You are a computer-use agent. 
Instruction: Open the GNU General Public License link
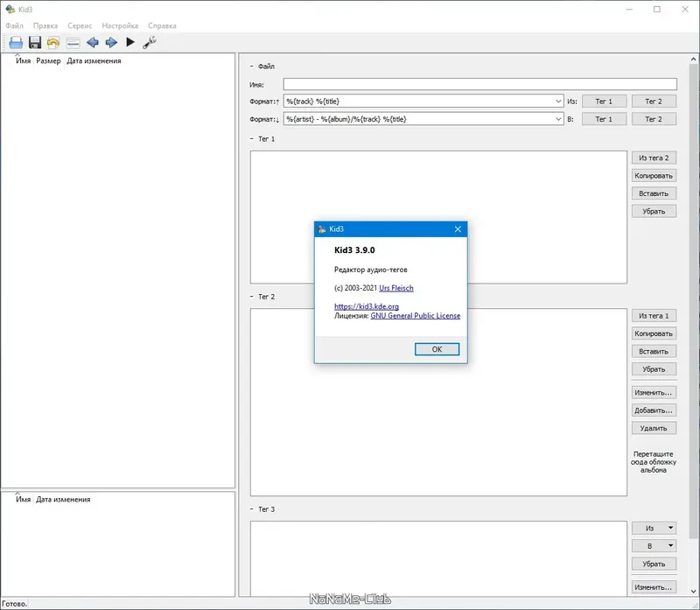coord(415,316)
